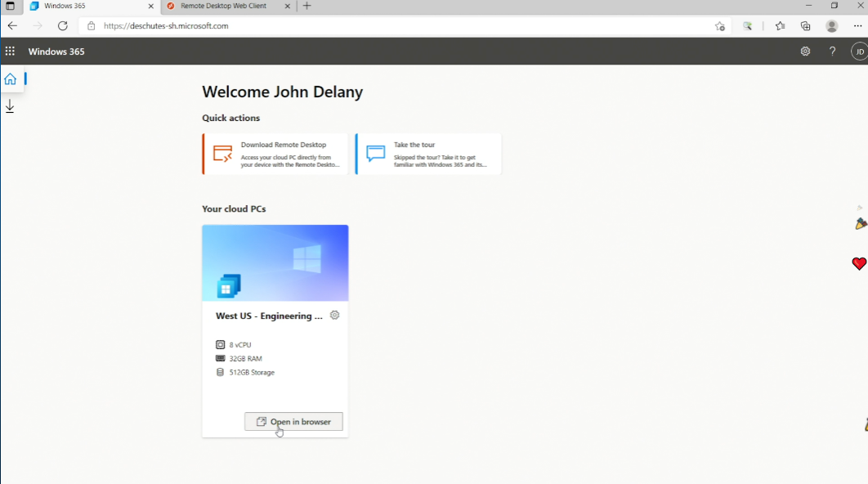Click the 32GB RAM spec text
The image size is (868, 484).
coord(246,359)
